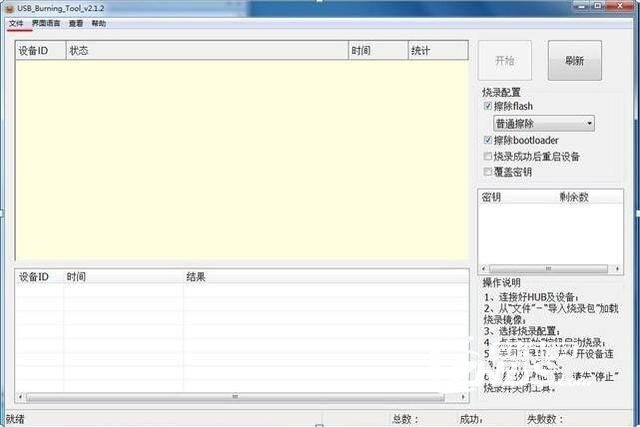
Task: Toggle the 擦除bootloader checkbox
Action: 487,140
